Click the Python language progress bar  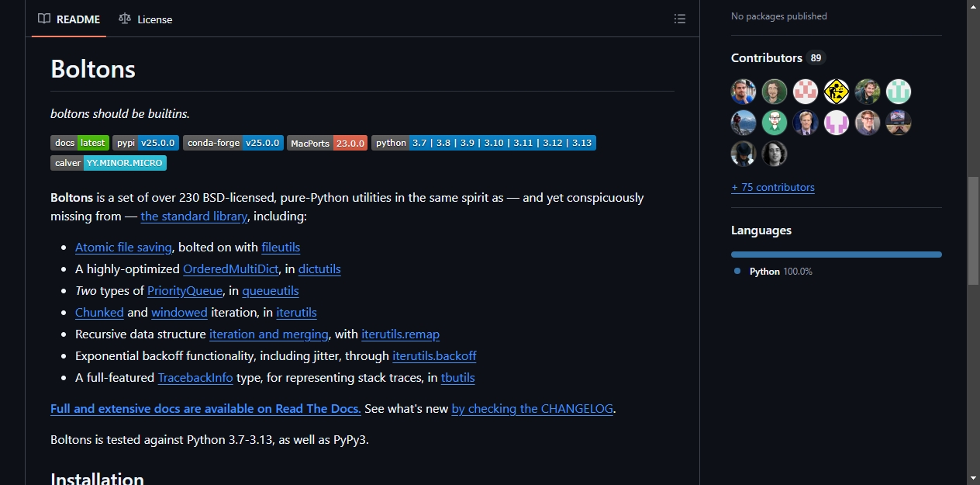pyautogui.click(x=837, y=255)
